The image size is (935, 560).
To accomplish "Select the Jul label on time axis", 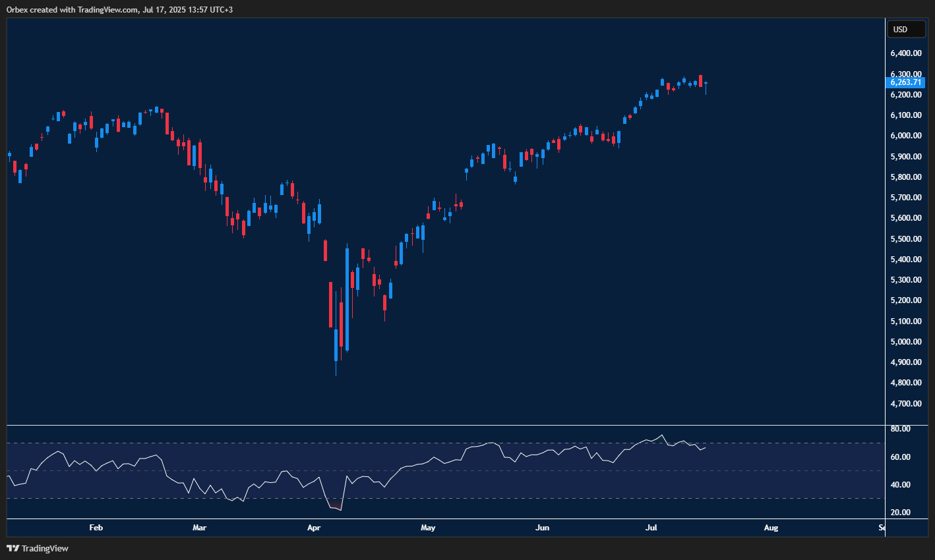I will tap(651, 528).
